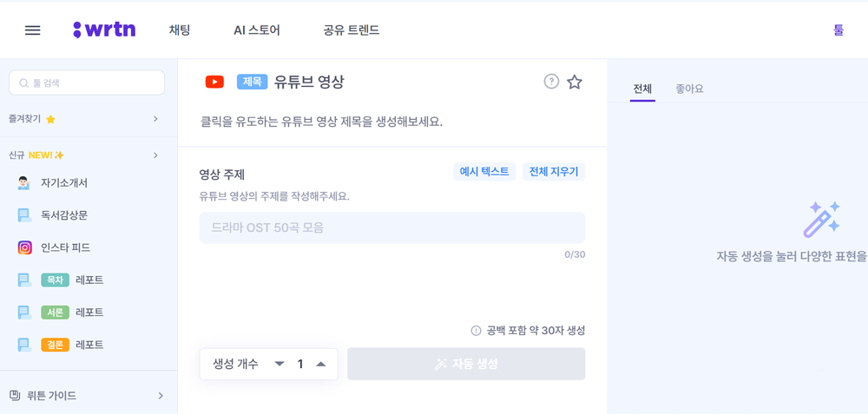Decrease 생성 개수 with the down arrow
The height and width of the screenshot is (415, 868).
279,364
